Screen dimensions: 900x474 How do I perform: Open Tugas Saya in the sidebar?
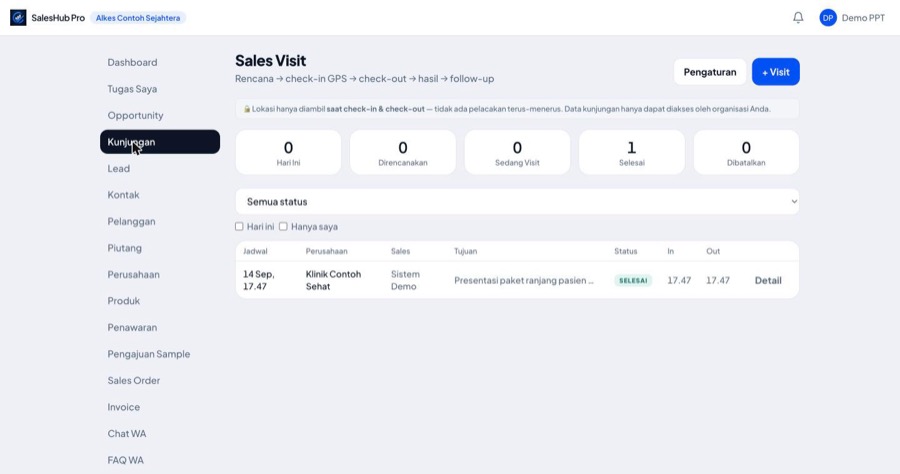[132, 89]
